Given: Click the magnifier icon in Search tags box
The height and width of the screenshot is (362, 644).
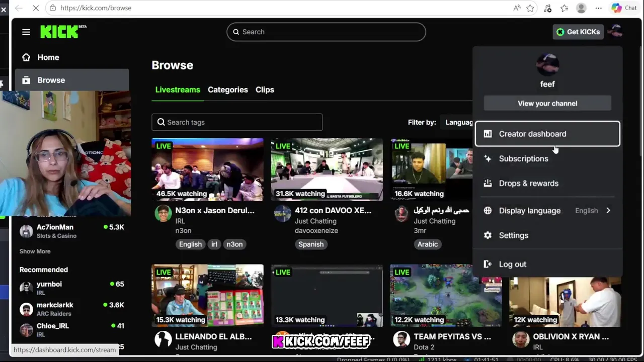Looking at the screenshot, I should (161, 122).
